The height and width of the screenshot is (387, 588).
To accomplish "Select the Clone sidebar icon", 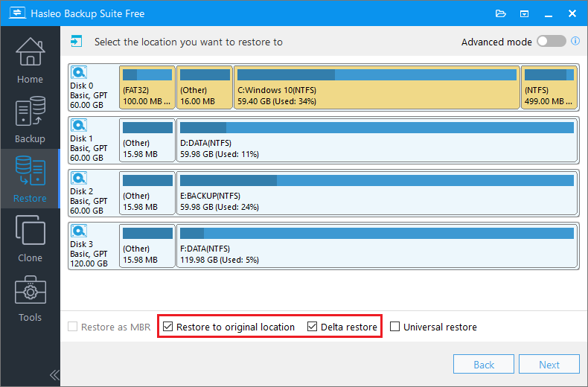I will coord(30,240).
